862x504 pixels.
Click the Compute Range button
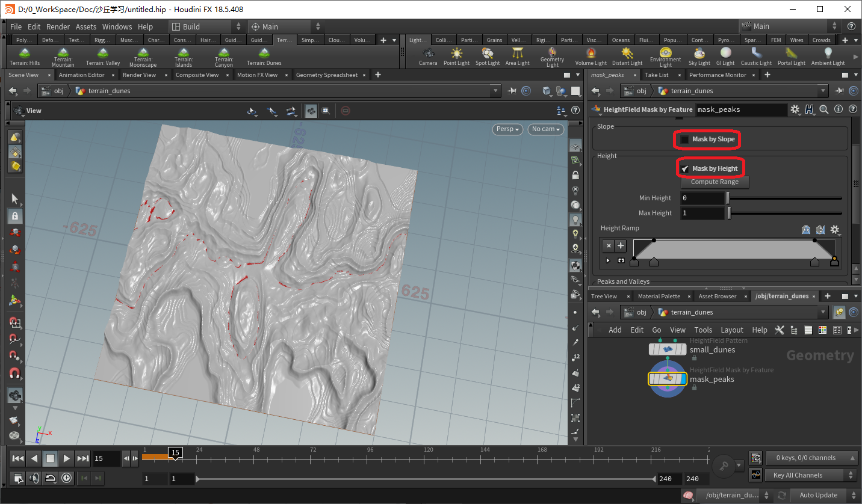(714, 182)
